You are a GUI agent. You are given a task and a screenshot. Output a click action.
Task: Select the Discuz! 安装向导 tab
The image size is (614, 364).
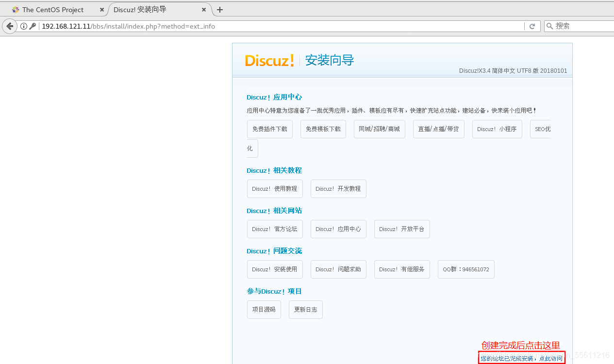pyautogui.click(x=159, y=10)
